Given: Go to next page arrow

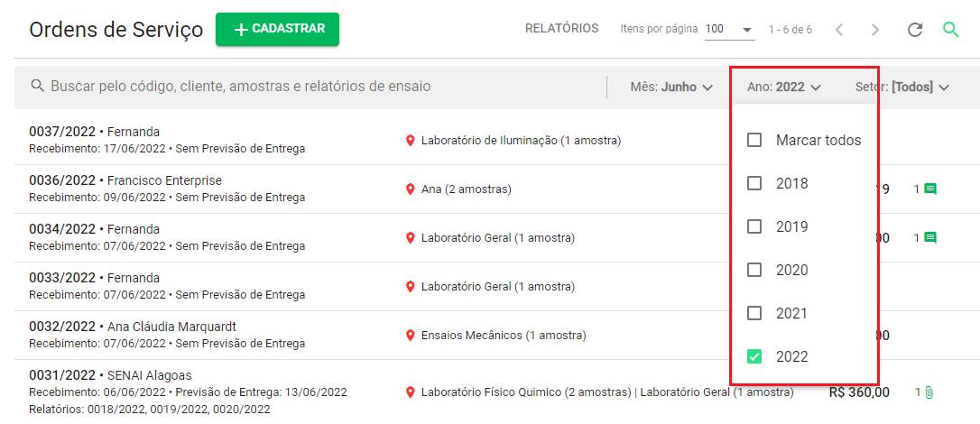Looking at the screenshot, I should [x=875, y=30].
